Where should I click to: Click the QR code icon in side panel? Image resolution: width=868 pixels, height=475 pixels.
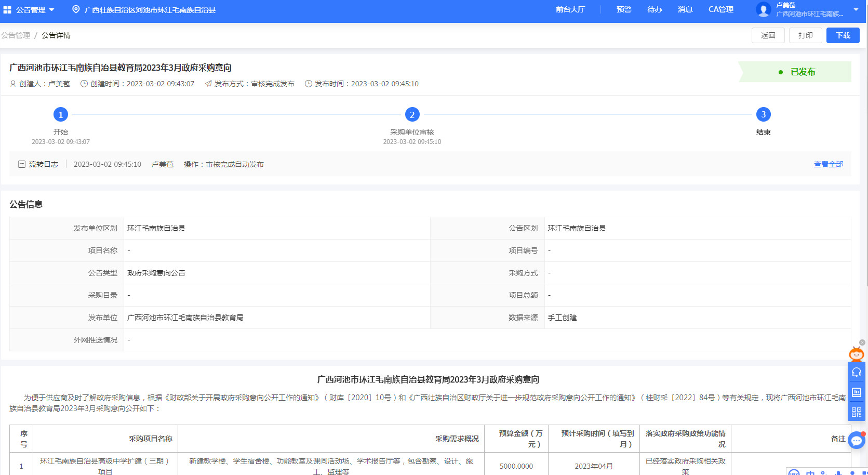point(856,412)
